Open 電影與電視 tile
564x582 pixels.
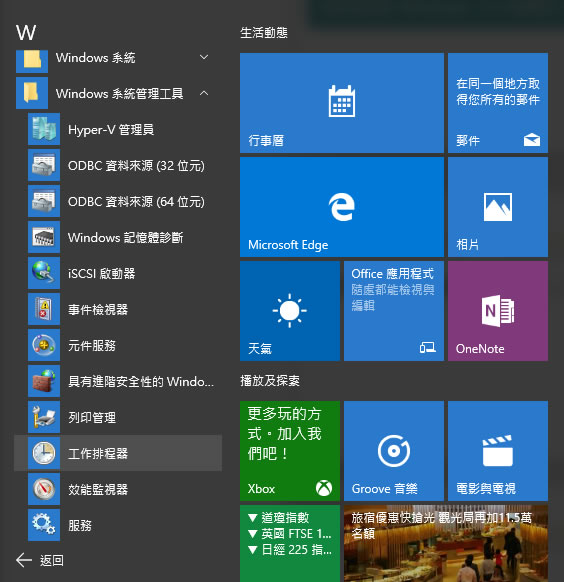pos(498,451)
